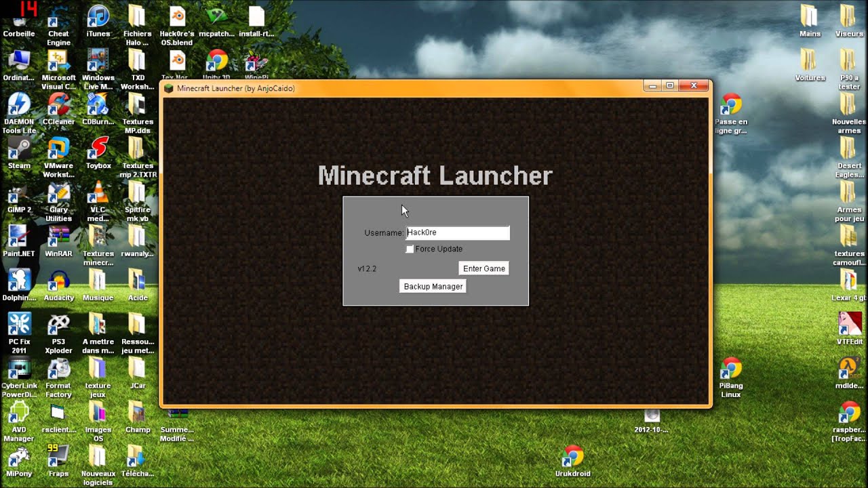Open MiPony desktop shortcut

[19, 461]
